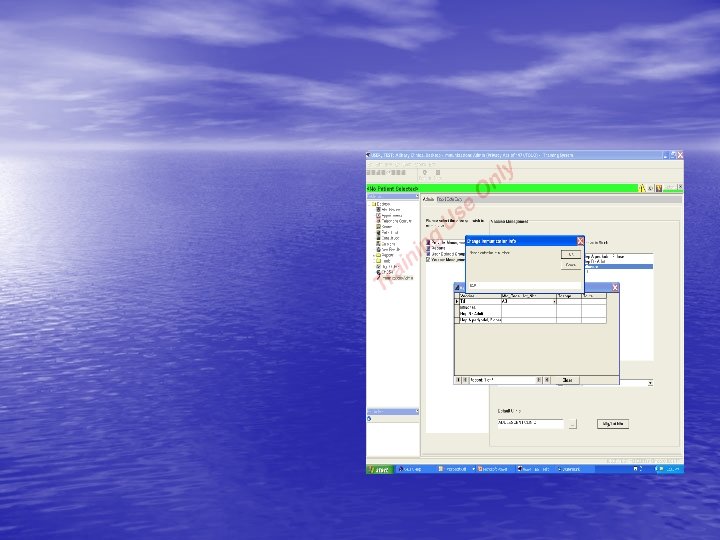Click the text input field in the dialog

[525, 286]
